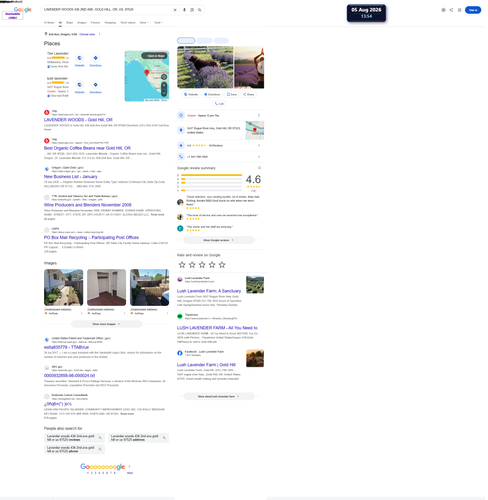Start voice search with the microphone icon
This screenshot has width=488, height=500.
(x=184, y=10)
